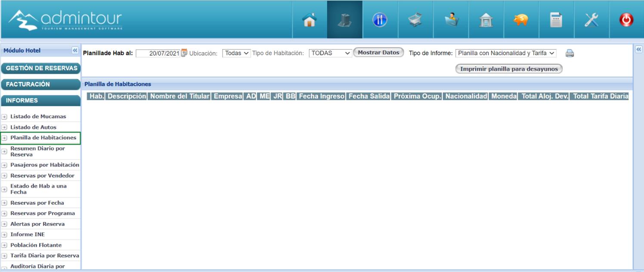This screenshot has height=272, width=644.
Task: Open the GESTIÓN DE RESERVAS section
Action: point(40,68)
